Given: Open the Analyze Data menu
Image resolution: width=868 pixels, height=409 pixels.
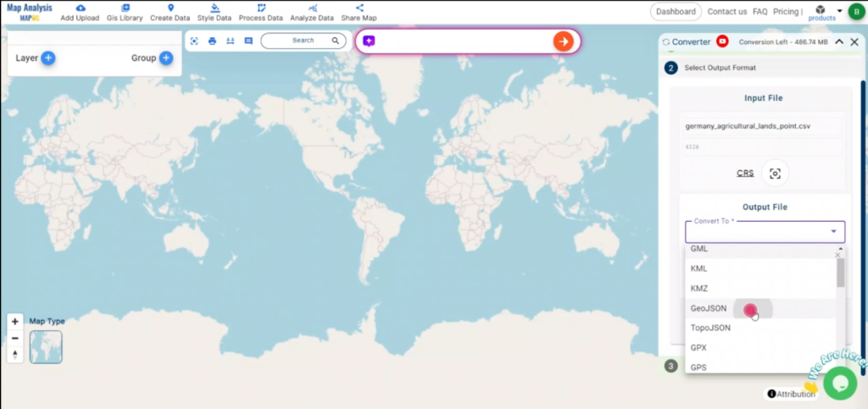Looking at the screenshot, I should pos(312,13).
